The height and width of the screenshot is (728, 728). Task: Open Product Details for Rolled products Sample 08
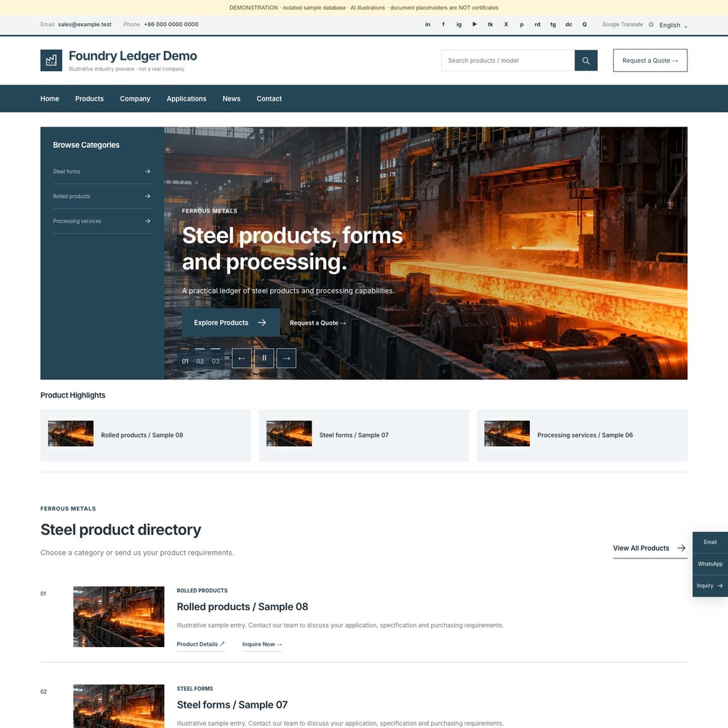click(x=201, y=644)
